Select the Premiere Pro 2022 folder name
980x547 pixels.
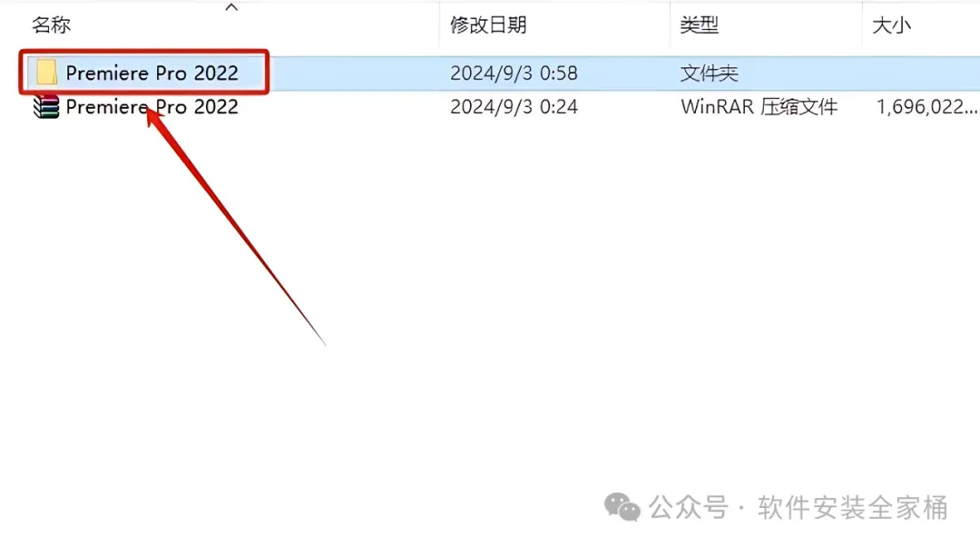pyautogui.click(x=152, y=73)
